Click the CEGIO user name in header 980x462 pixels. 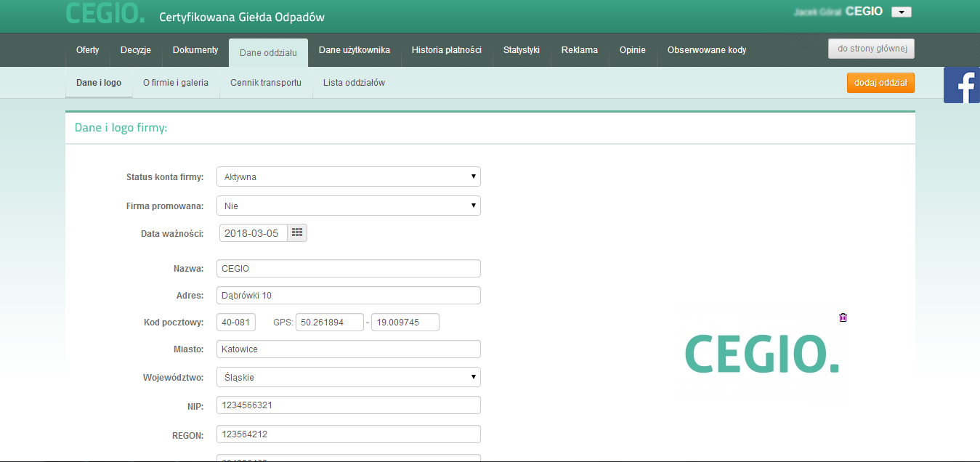[864, 12]
